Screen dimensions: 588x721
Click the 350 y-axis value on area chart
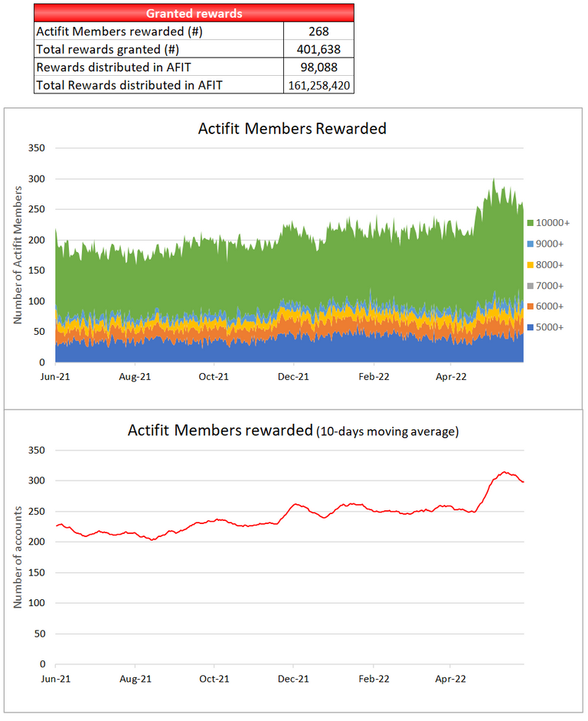[37, 148]
